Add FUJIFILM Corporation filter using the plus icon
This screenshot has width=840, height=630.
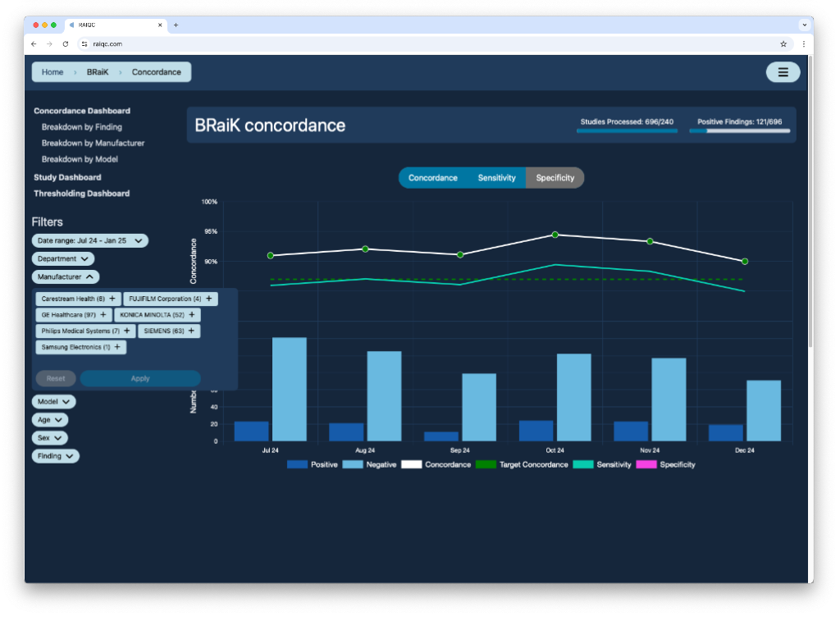tap(210, 299)
